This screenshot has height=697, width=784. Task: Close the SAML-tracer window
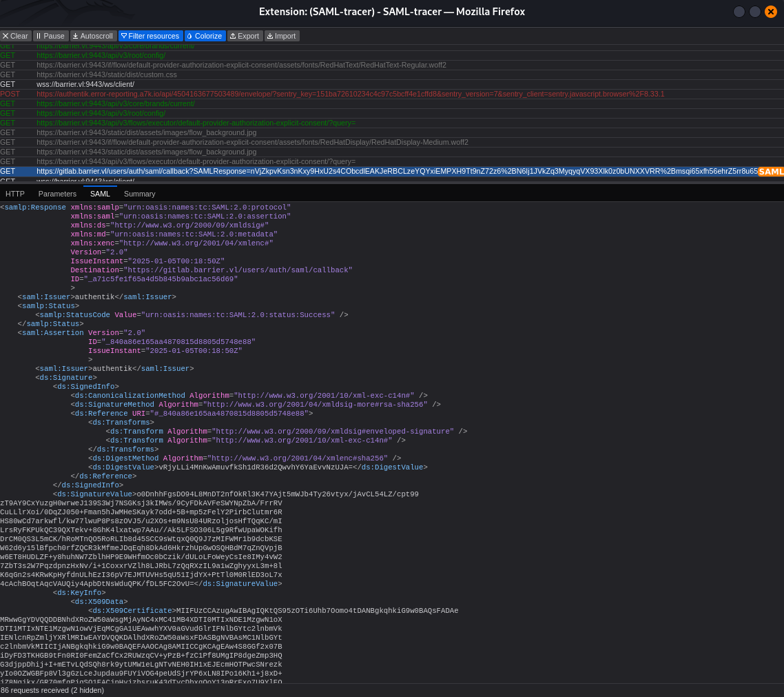770,12
